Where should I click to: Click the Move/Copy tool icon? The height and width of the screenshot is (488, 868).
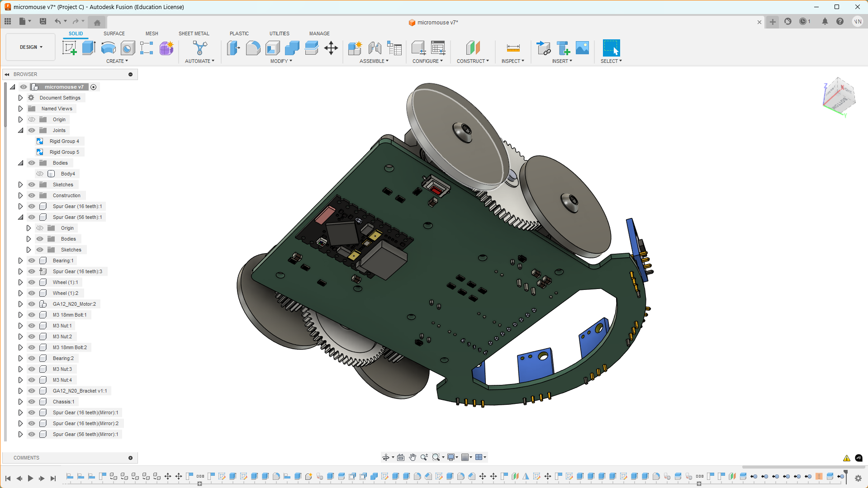click(x=331, y=48)
